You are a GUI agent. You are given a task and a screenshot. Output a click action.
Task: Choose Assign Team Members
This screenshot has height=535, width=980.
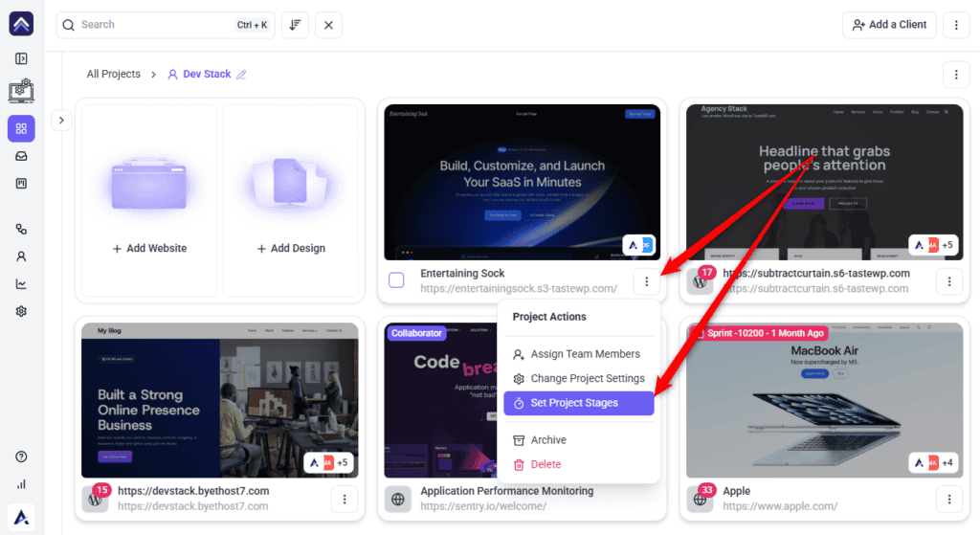[x=579, y=354]
